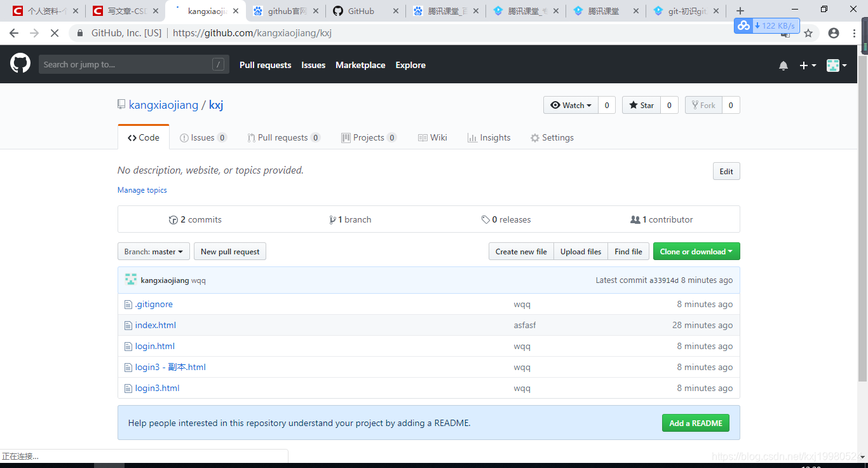The height and width of the screenshot is (468, 868).
Task: Open asfasf commit message link
Action: point(525,326)
